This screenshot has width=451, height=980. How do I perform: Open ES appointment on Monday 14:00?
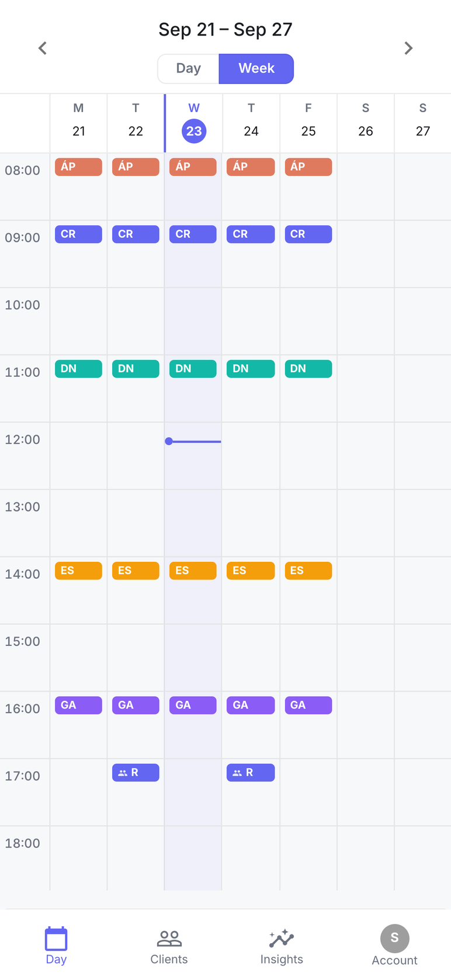pos(78,571)
